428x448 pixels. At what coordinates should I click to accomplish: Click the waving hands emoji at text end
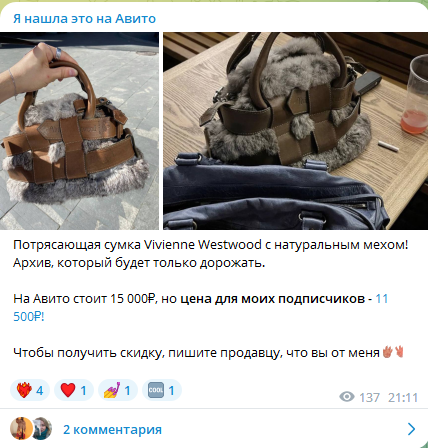(x=393, y=352)
